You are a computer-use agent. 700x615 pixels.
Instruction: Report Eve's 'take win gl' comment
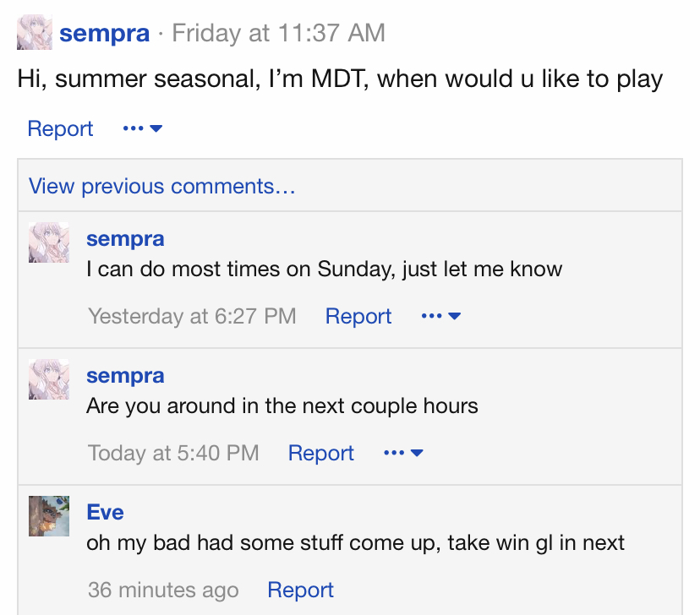point(300,591)
